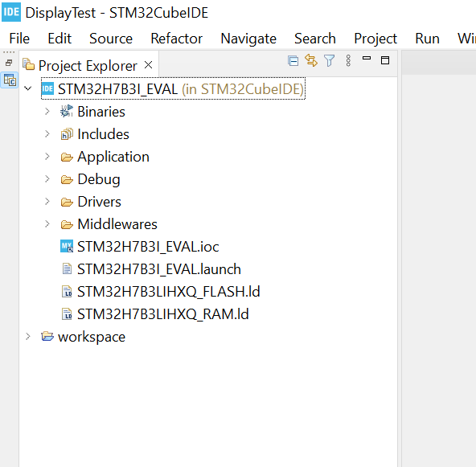Expand the workspace folder

[28, 336]
